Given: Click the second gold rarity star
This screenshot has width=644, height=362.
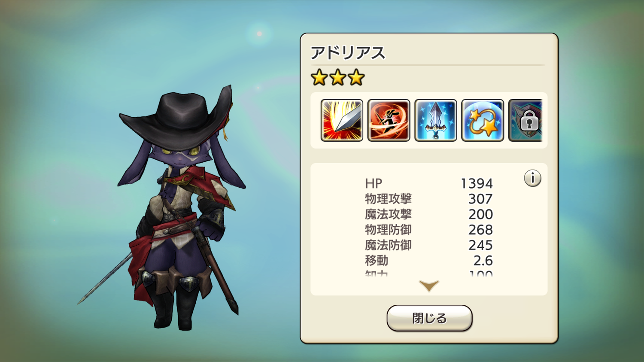Looking at the screenshot, I should (338, 78).
